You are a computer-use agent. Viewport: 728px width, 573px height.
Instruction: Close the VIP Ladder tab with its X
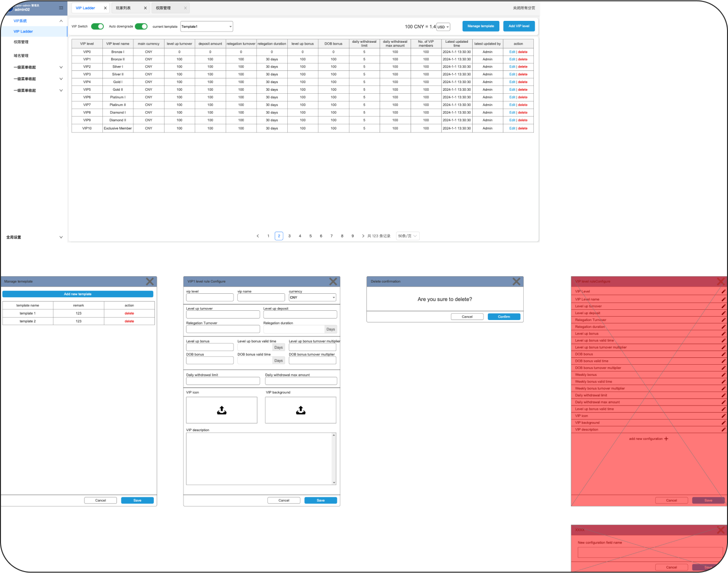click(x=105, y=8)
